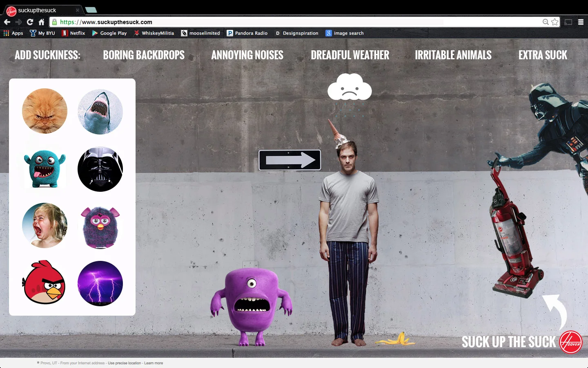This screenshot has width=588, height=368.
Task: Click the red Hoover logo badge
Action: point(570,342)
